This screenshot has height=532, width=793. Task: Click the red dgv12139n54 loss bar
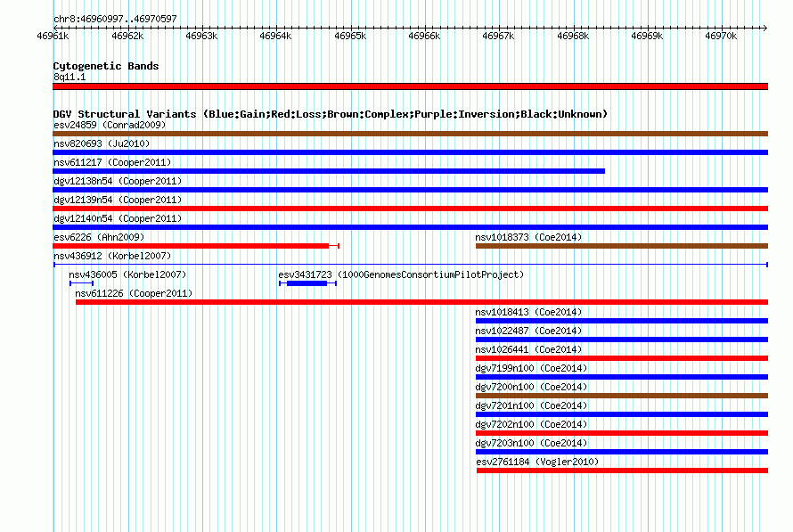pos(410,209)
